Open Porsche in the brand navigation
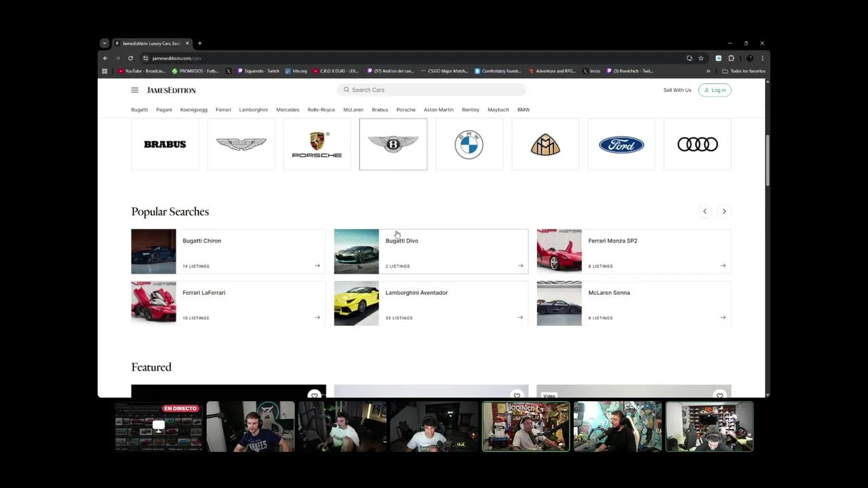This screenshot has height=488, width=868. click(x=406, y=110)
